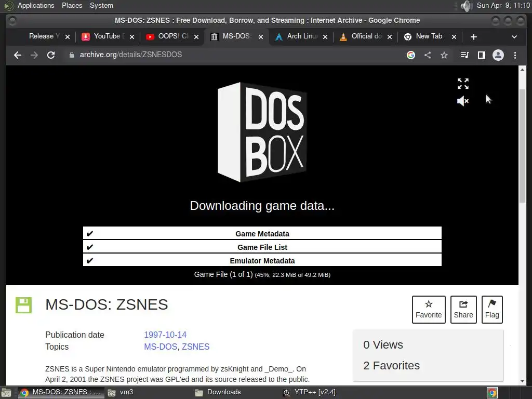Reload the archive.org page
Image resolution: width=532 pixels, height=399 pixels.
tap(51, 55)
